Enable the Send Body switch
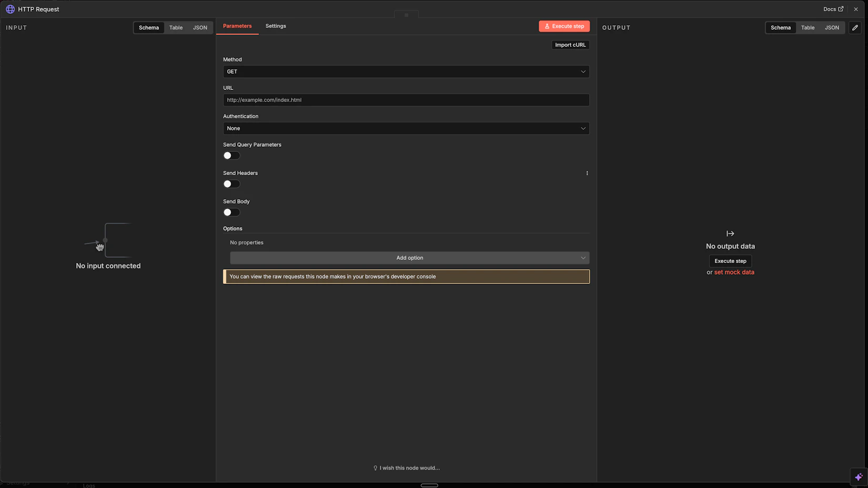This screenshot has width=868, height=488. pos(231,212)
